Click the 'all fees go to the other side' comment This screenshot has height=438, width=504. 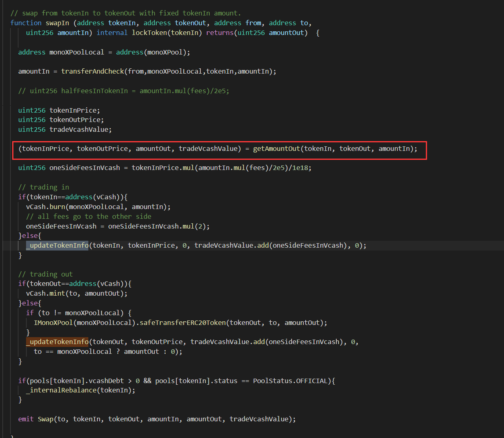tap(89, 216)
